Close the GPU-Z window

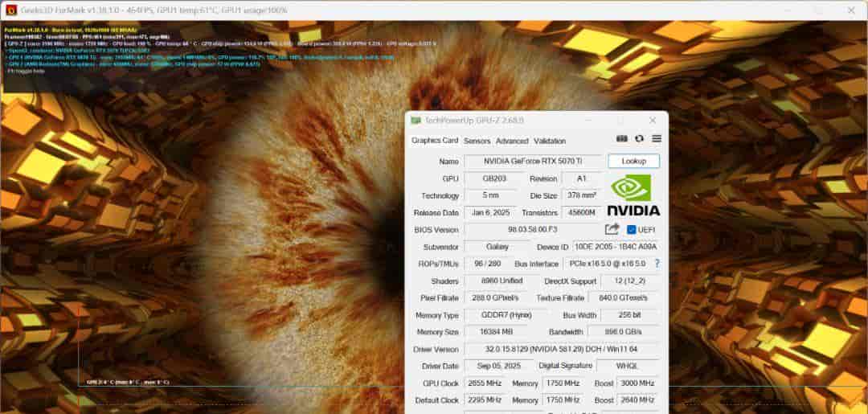[653, 120]
